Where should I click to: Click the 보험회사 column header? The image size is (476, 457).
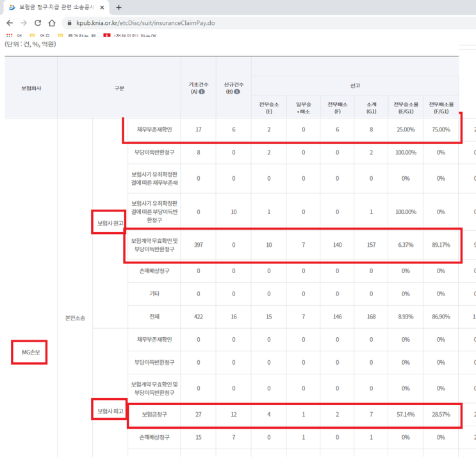coord(31,88)
